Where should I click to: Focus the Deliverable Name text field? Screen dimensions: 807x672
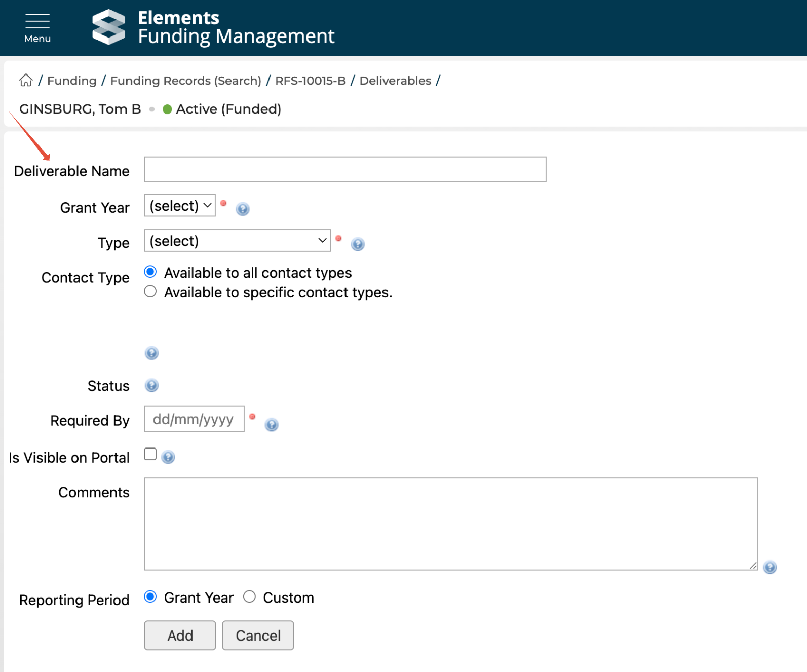[345, 170]
